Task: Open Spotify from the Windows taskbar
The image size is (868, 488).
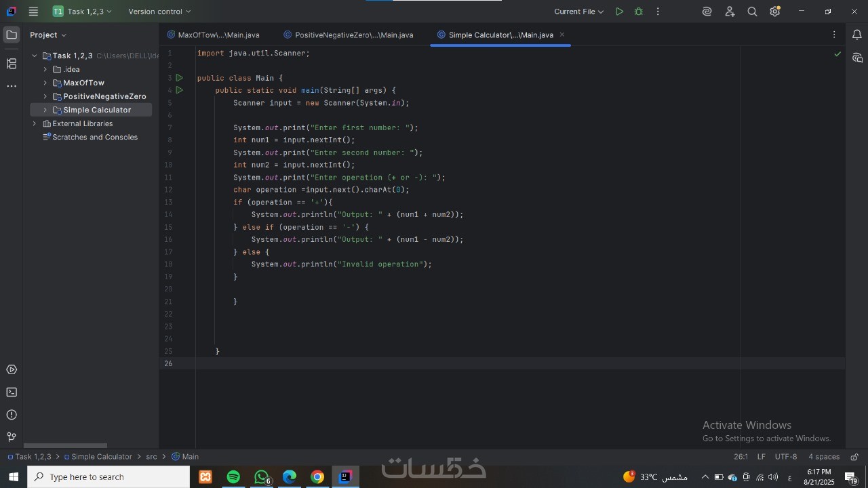Action: point(233,477)
